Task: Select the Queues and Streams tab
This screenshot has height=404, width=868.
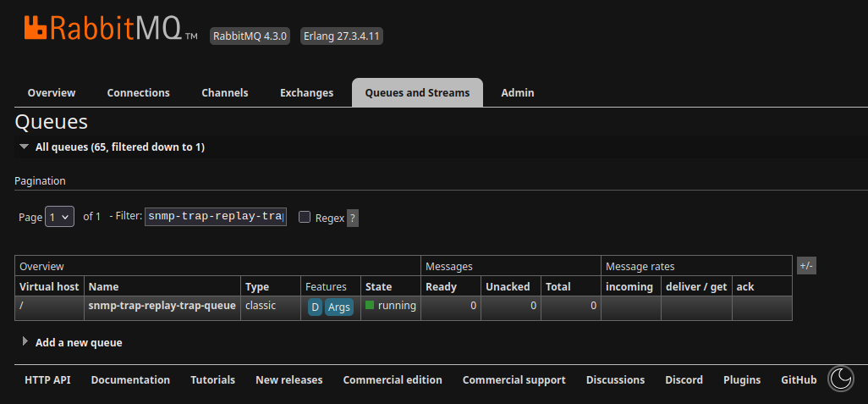Action: (417, 92)
